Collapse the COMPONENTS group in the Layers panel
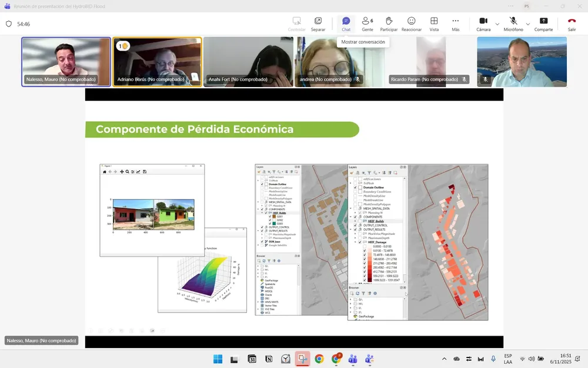This screenshot has height=368, width=588. (350, 217)
